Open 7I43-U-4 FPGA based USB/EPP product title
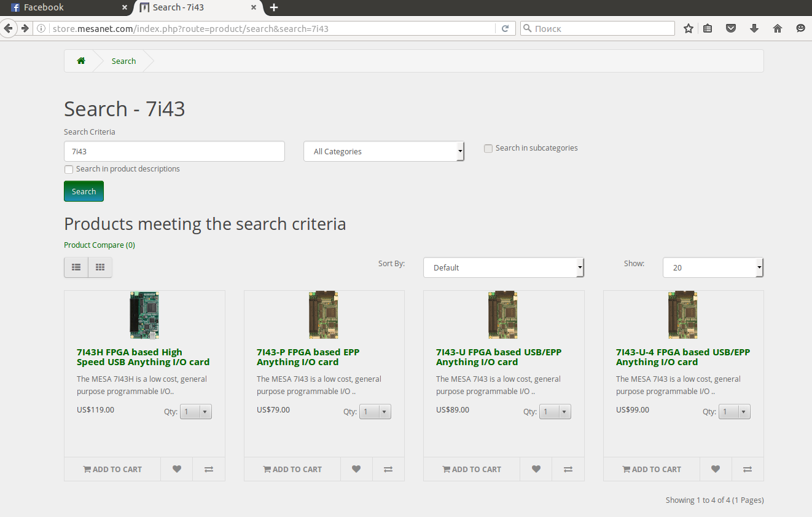The width and height of the screenshot is (812, 517). [x=683, y=357]
